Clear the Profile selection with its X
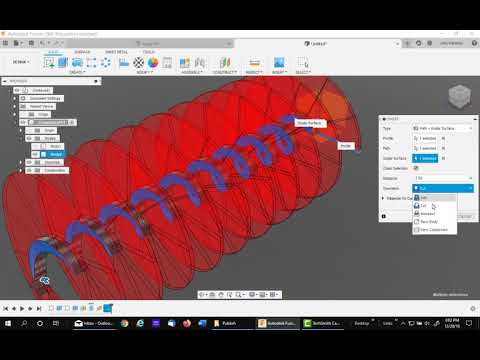 tap(443, 138)
